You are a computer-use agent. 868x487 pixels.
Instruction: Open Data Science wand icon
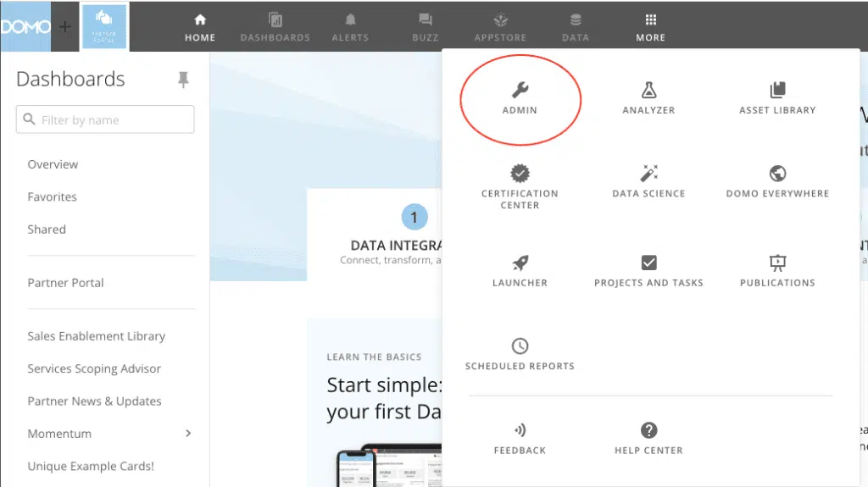648,174
